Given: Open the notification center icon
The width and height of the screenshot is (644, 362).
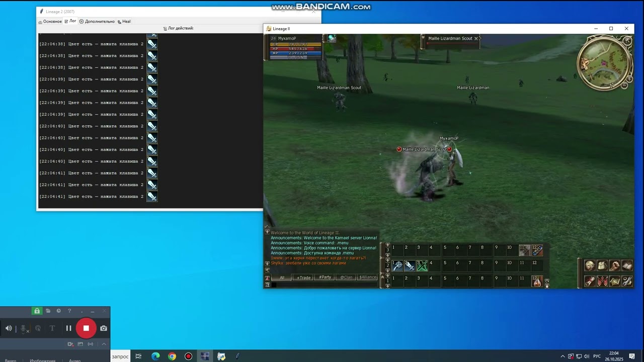Looking at the screenshot, I should [x=632, y=356].
